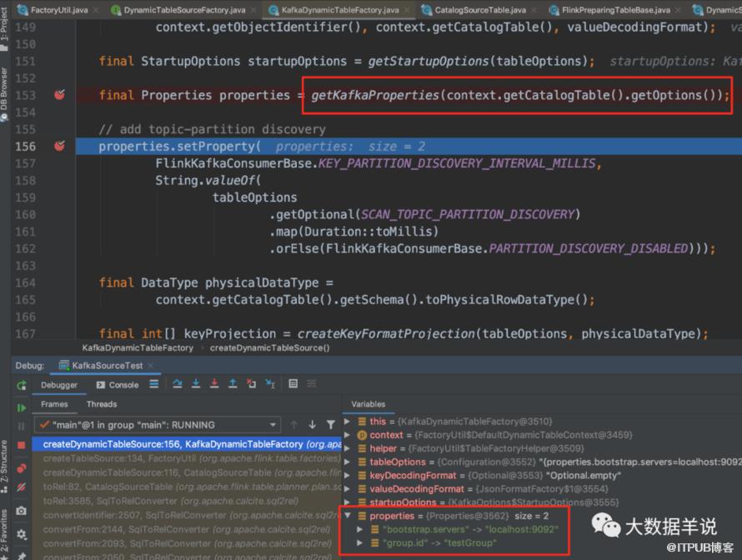Step Into the method call
Screen dimensions: 742x560
tap(196, 384)
